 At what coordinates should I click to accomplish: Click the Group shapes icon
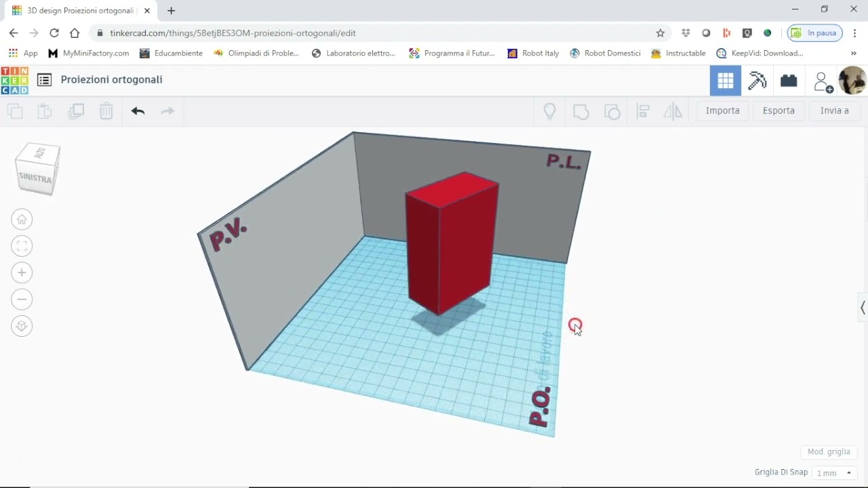[581, 111]
